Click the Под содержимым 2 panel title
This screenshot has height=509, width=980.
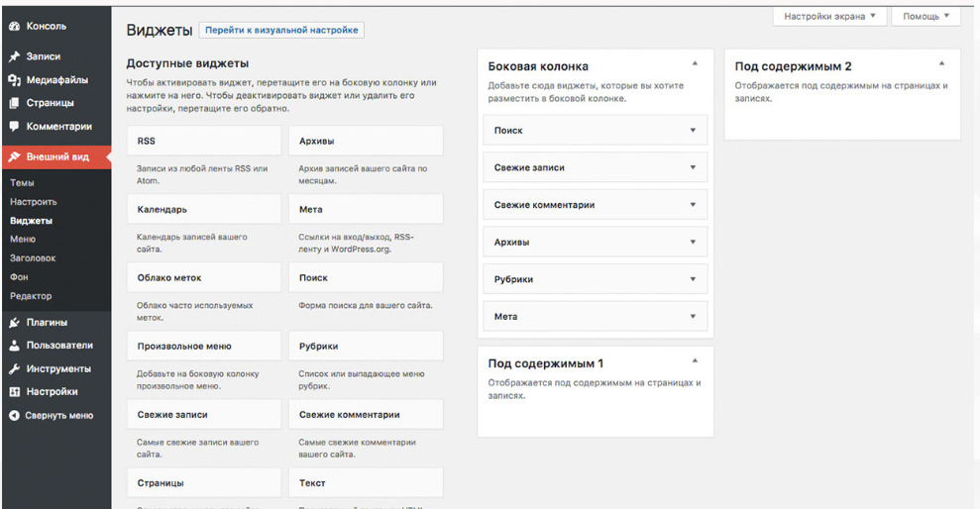(x=793, y=66)
